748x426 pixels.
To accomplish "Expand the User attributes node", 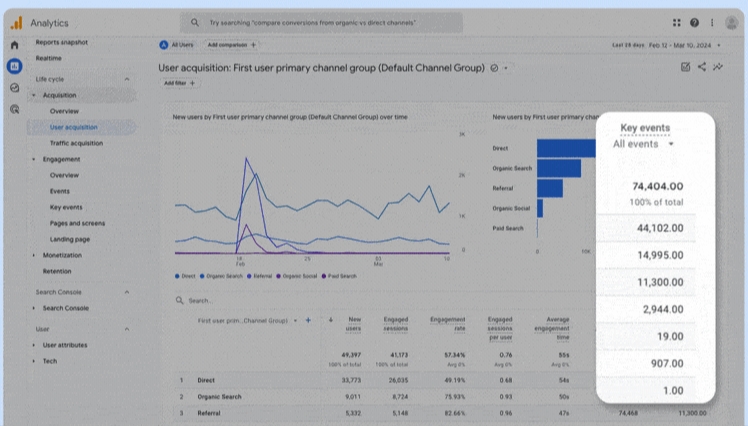I will [x=33, y=345].
